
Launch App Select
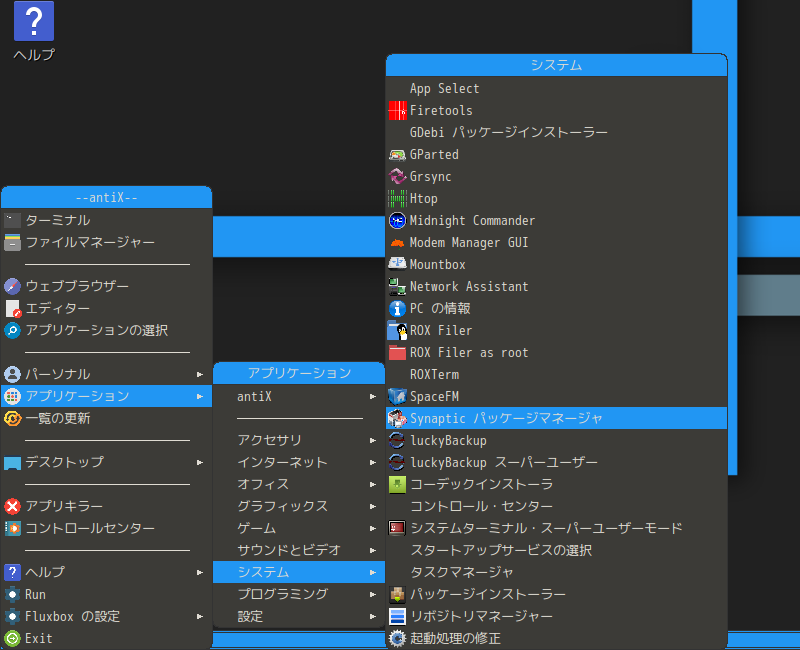tap(556, 88)
